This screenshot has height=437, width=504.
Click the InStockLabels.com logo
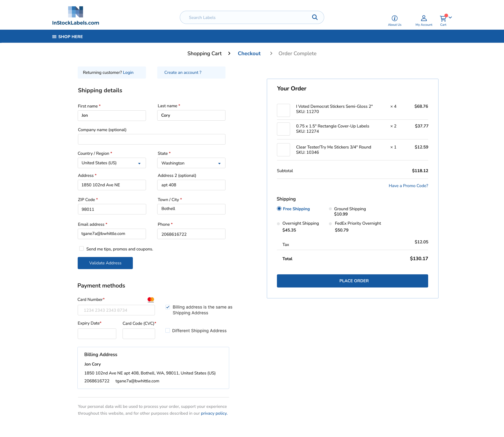click(76, 16)
